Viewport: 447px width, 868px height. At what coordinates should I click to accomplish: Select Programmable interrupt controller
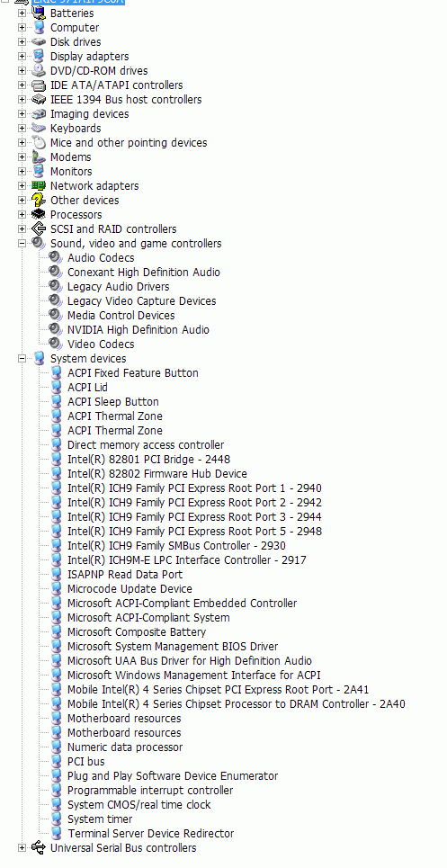150,790
